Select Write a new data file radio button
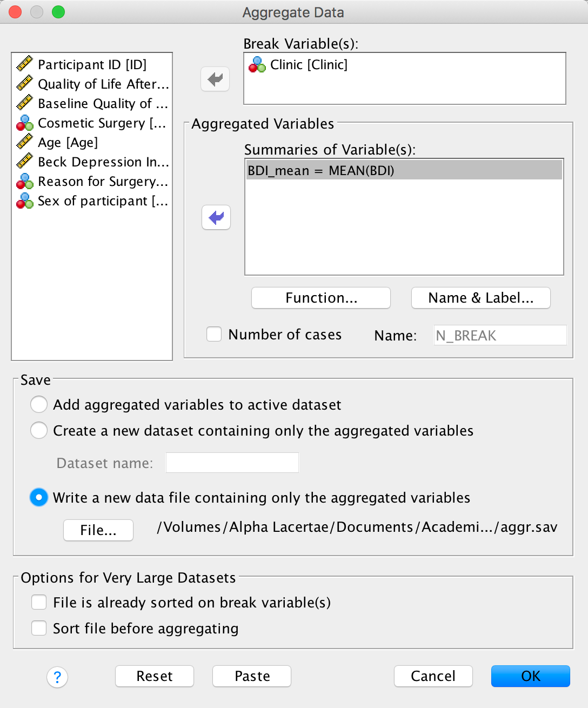The image size is (588, 708). [x=39, y=497]
